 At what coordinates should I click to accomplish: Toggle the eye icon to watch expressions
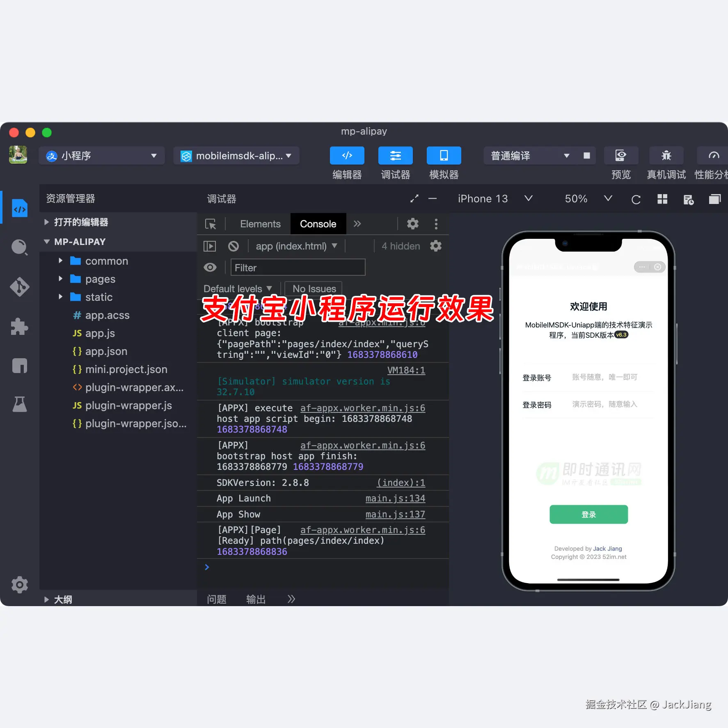210,267
